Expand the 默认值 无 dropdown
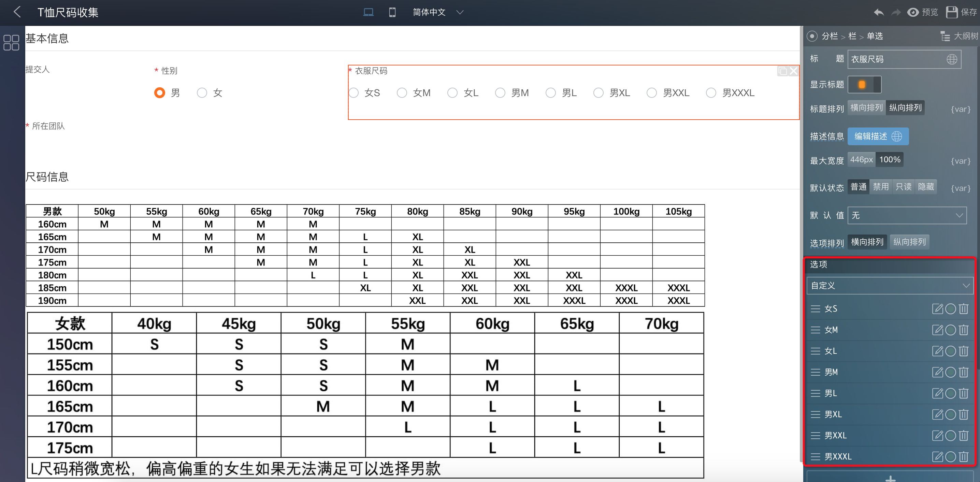The height and width of the screenshot is (482, 980). point(907,215)
